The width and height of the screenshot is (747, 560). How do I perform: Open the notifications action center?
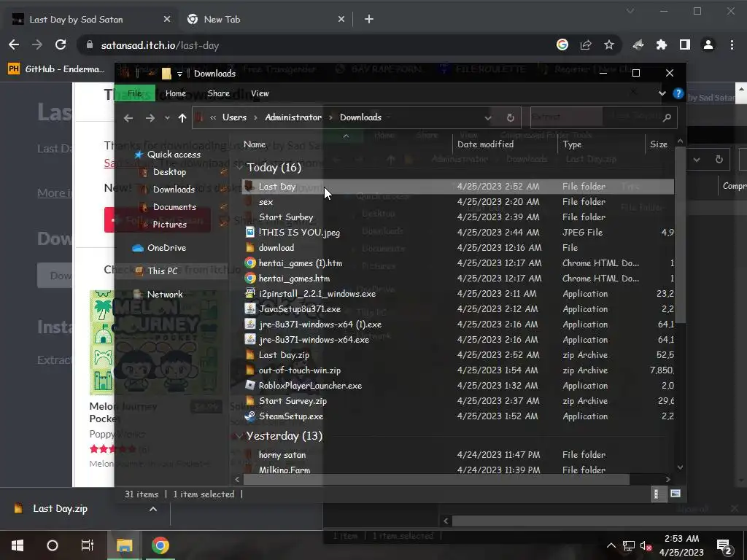click(724, 545)
